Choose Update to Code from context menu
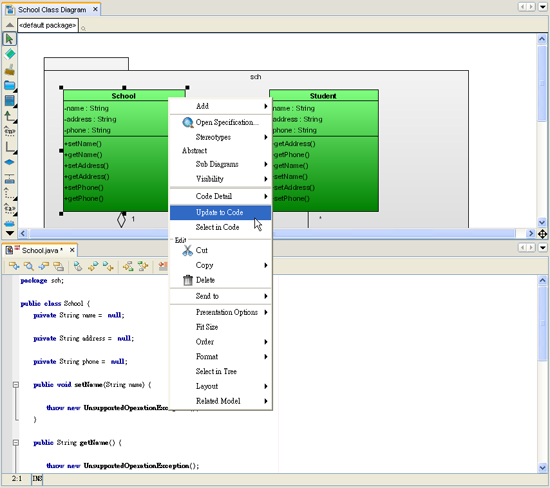This screenshot has width=550, height=488. [220, 213]
